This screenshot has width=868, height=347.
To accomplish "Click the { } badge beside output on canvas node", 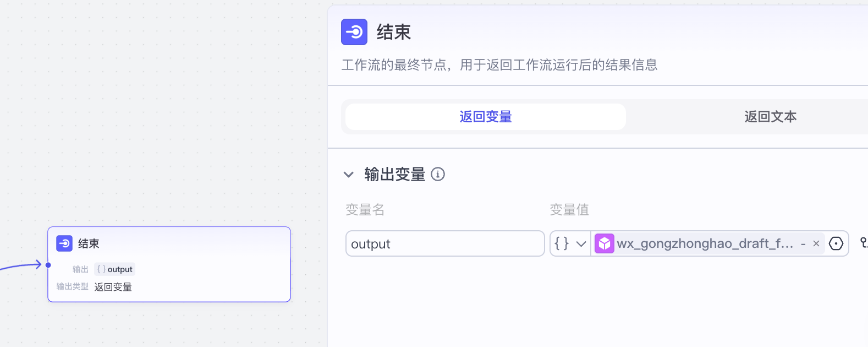I will pyautogui.click(x=101, y=269).
